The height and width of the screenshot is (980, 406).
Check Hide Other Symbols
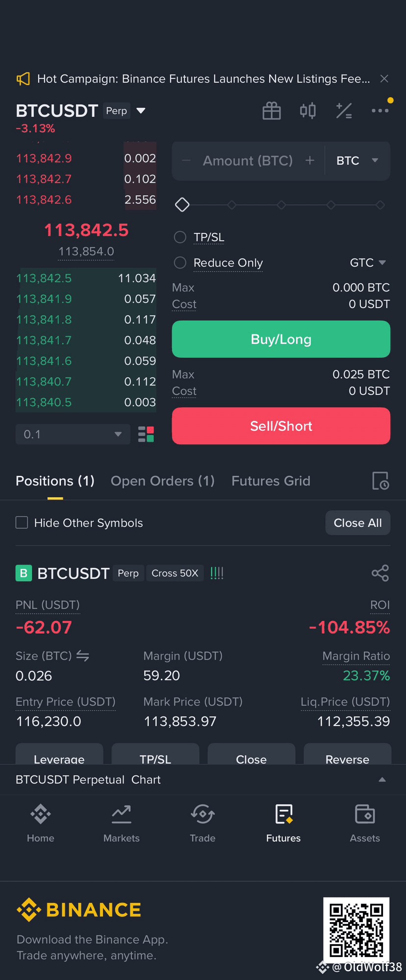tap(22, 522)
